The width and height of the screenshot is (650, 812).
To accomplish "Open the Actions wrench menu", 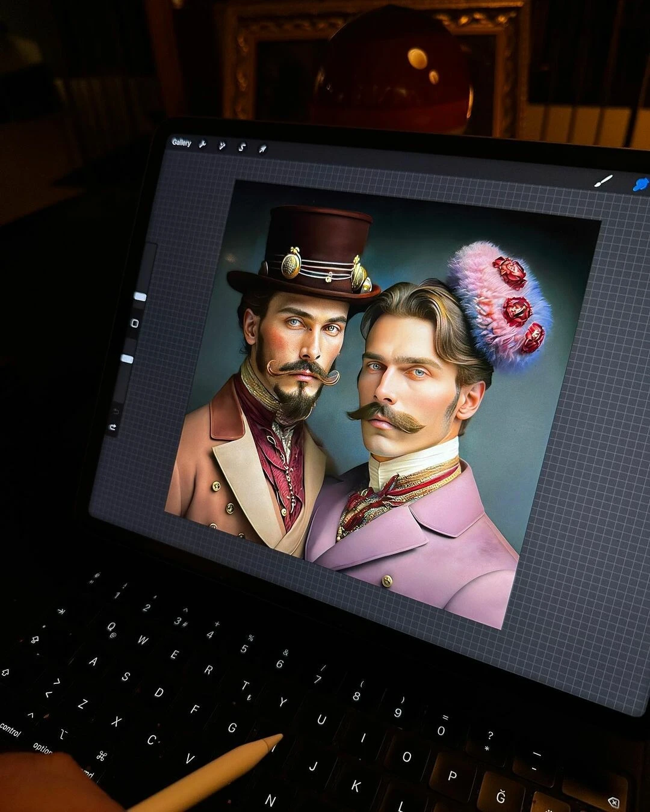I will (x=203, y=144).
